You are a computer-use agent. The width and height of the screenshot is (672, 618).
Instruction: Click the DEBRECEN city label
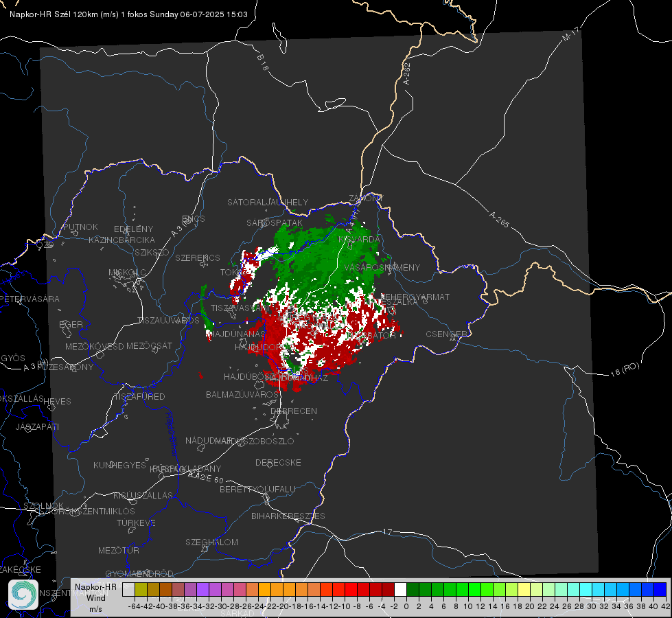click(294, 411)
